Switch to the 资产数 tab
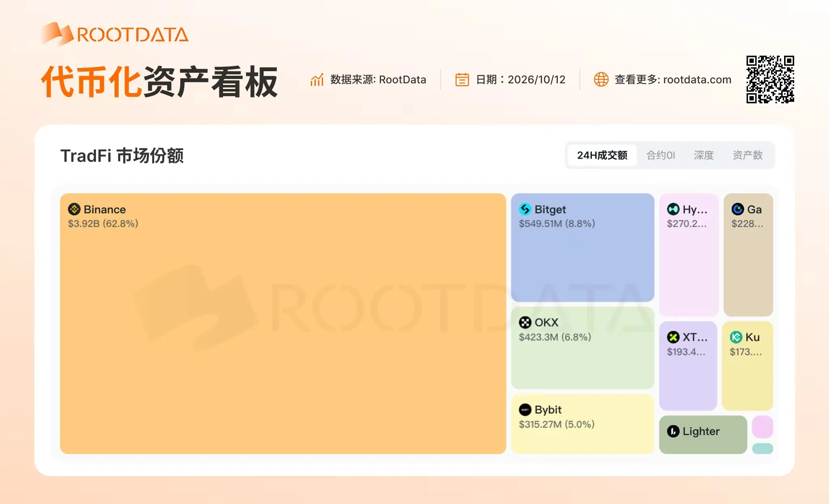 pos(747,155)
